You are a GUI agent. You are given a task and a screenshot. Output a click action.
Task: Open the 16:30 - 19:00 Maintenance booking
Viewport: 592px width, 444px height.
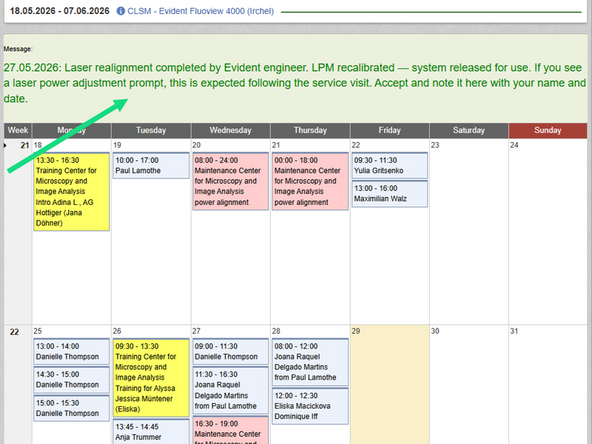pyautogui.click(x=231, y=430)
